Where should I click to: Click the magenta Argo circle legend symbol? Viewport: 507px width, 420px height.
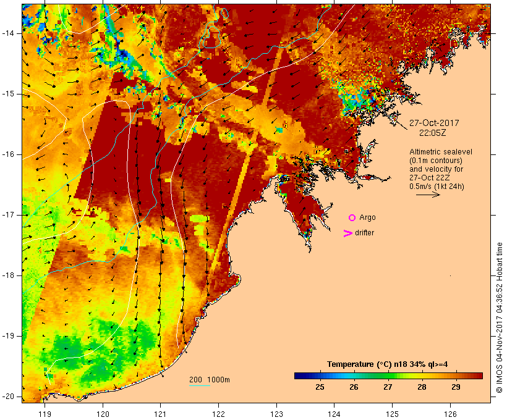(x=352, y=218)
